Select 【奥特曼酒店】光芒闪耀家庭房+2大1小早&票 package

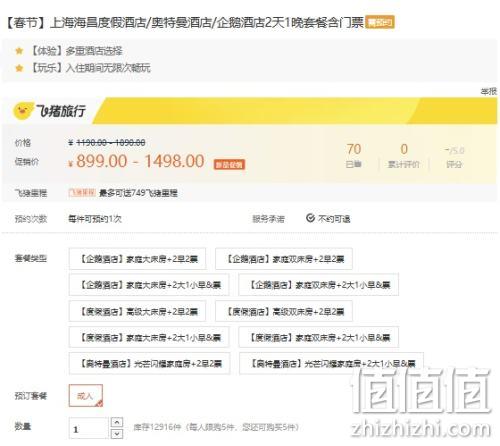click(331, 363)
